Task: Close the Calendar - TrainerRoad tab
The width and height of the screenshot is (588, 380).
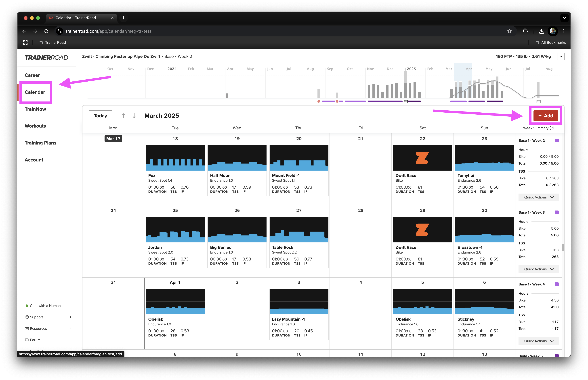Action: pyautogui.click(x=112, y=18)
